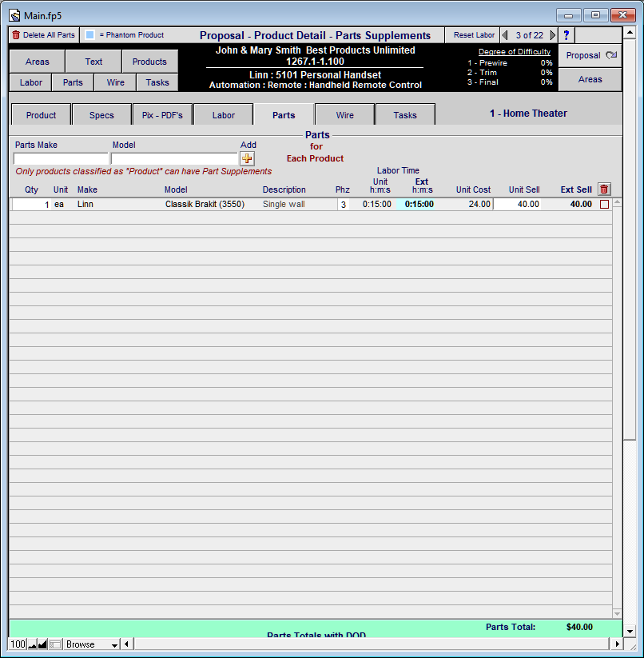Go to previous record arrow
This screenshot has width=644, height=658.
point(505,35)
